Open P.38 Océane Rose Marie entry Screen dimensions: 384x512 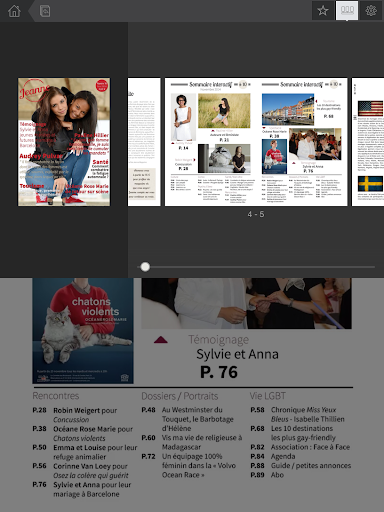coord(83,433)
